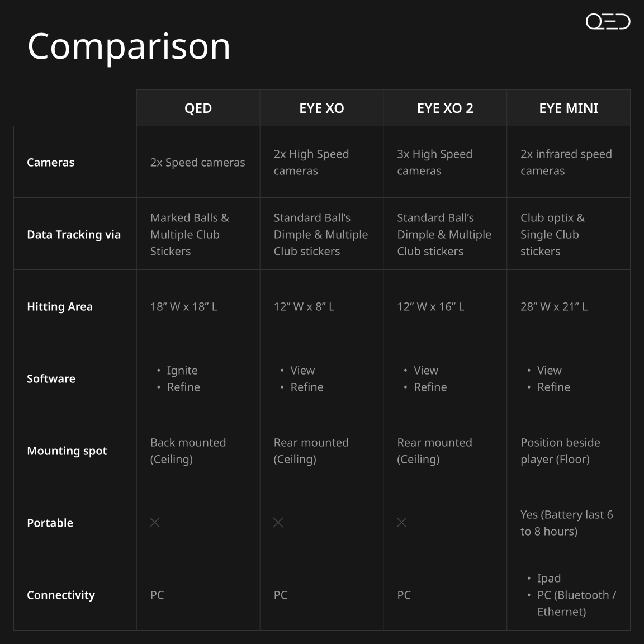Click the Ipad bullet in EYE MINI connectivity
Screen dimensions: 644x644
tap(548, 578)
